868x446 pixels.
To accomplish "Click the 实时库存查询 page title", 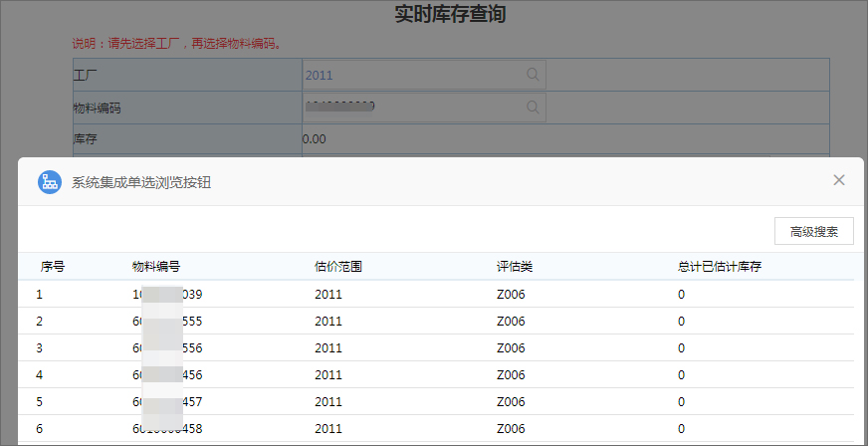I will point(450,14).
